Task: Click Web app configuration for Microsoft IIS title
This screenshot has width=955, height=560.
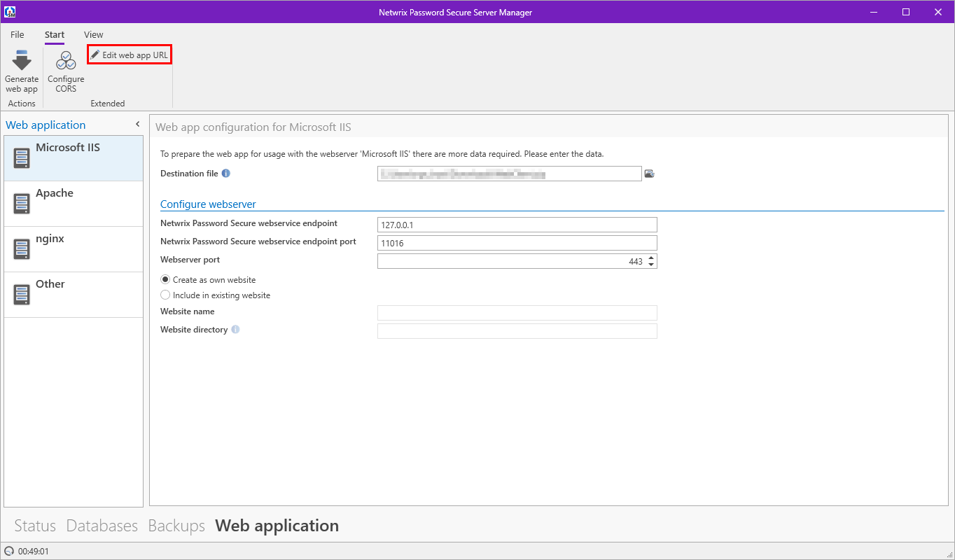Action: (253, 127)
